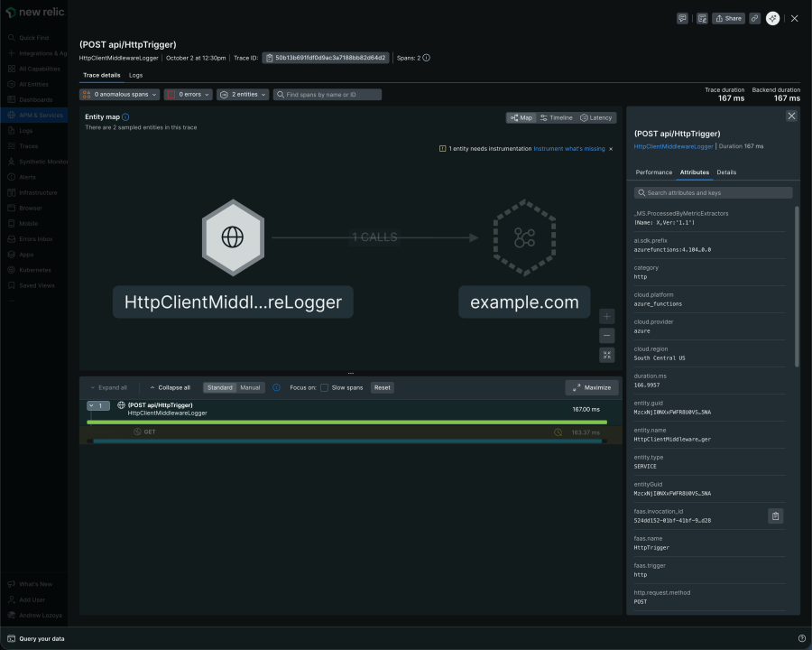Viewport: 812px width, 650px height.
Task: Open the Attributes tab in details panel
Action: tap(694, 172)
